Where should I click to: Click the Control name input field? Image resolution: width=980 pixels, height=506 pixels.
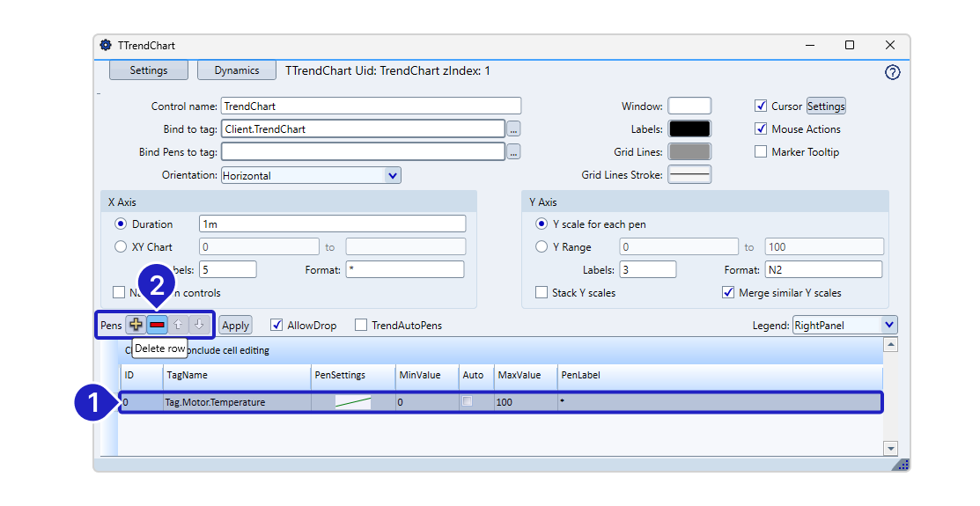pos(371,106)
